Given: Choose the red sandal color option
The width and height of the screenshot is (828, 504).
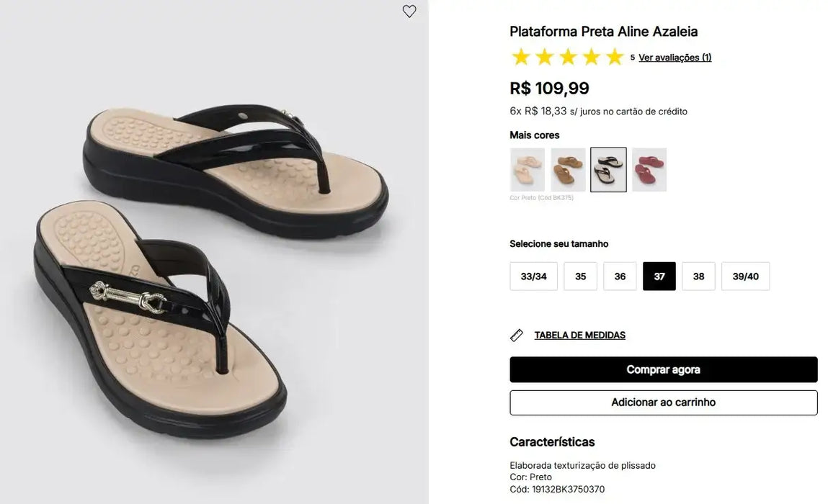Looking at the screenshot, I should [x=649, y=170].
